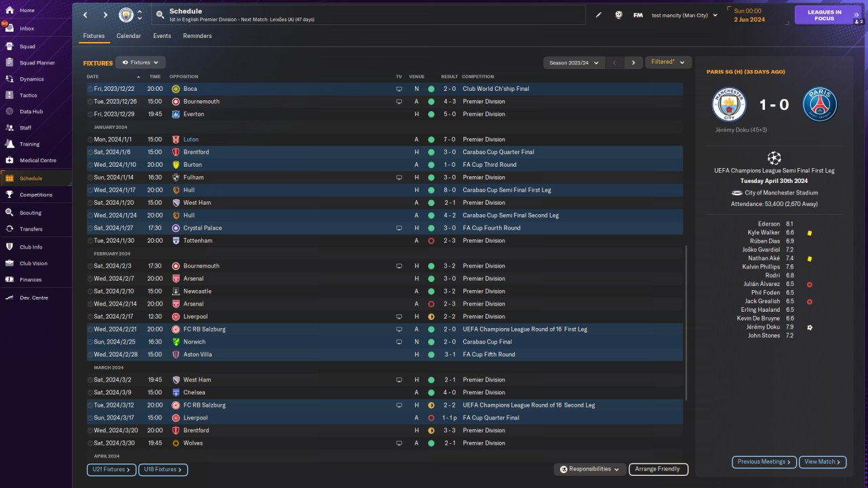Click the current date display
Image resolution: width=868 pixels, height=488 pixels.
tap(749, 15)
